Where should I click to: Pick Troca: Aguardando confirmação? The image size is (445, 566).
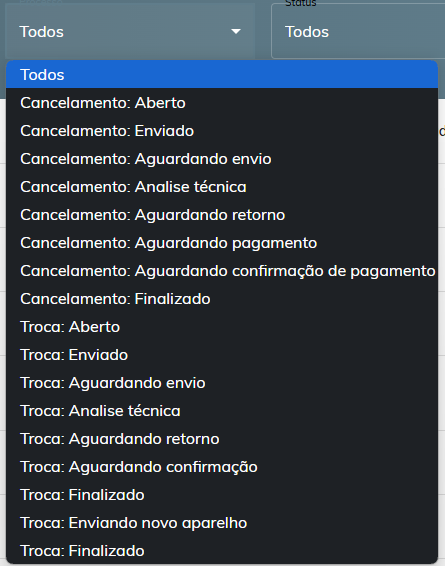tap(222, 467)
